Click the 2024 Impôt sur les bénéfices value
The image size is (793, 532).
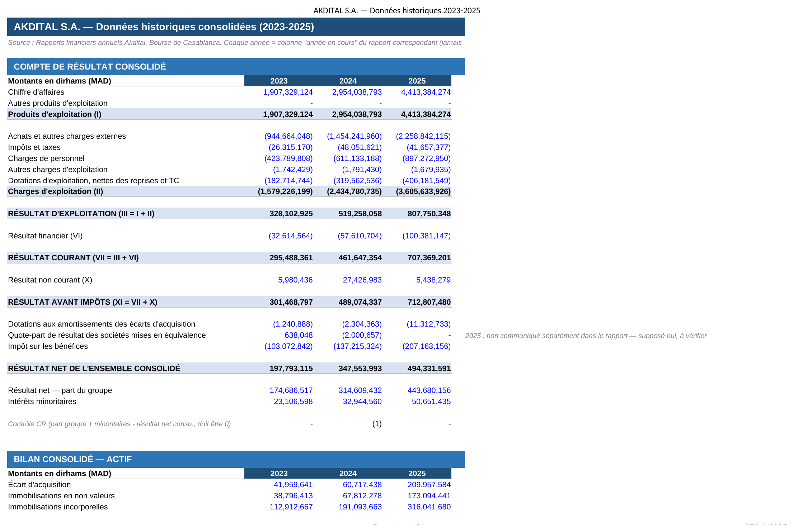(357, 346)
